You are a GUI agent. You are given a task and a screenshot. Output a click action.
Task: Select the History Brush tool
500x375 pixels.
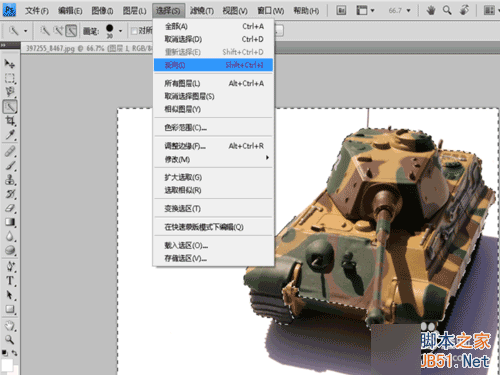[9, 194]
